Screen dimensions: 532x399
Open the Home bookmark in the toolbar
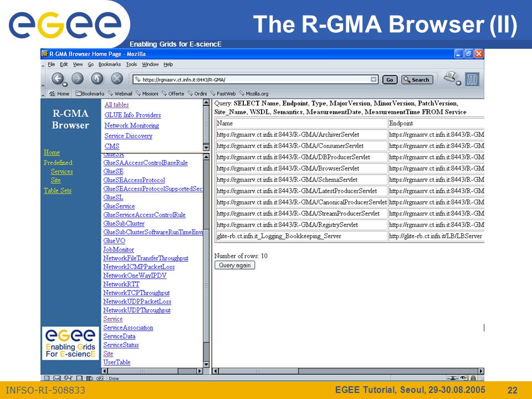click(59, 94)
